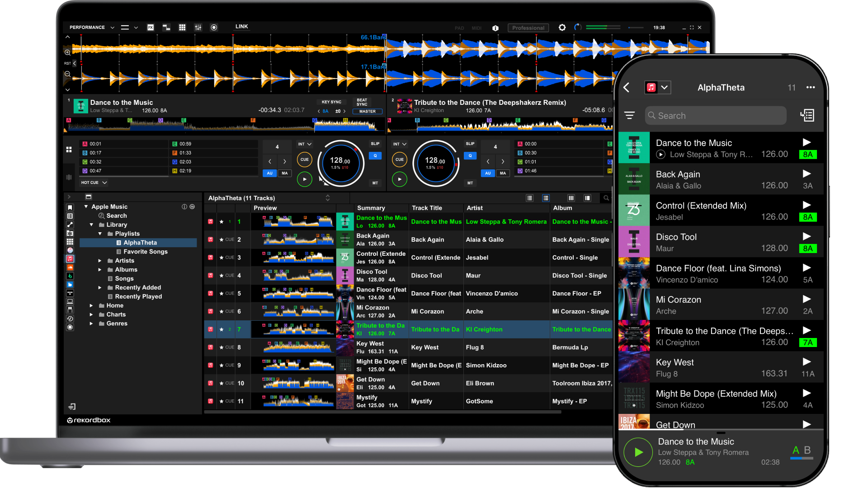The width and height of the screenshot is (868, 488).
Task: Open rekordbox settings gear icon
Action: 562,28
